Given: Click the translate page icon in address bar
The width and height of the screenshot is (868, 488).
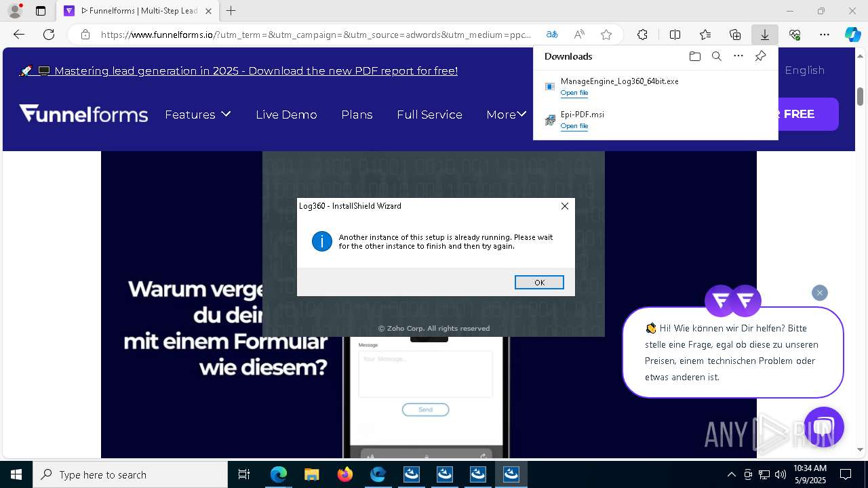Looking at the screenshot, I should tap(552, 35).
